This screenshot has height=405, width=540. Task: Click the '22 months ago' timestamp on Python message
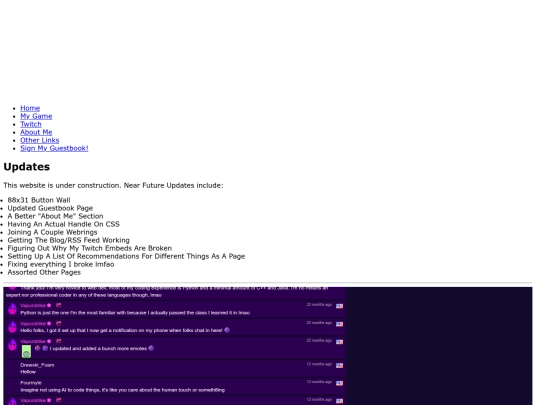click(319, 305)
